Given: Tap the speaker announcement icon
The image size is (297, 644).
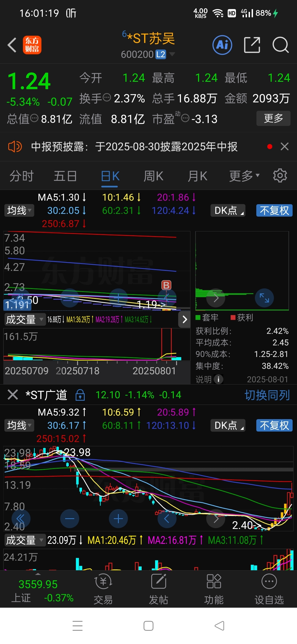Looking at the screenshot, I should click(x=15, y=147).
